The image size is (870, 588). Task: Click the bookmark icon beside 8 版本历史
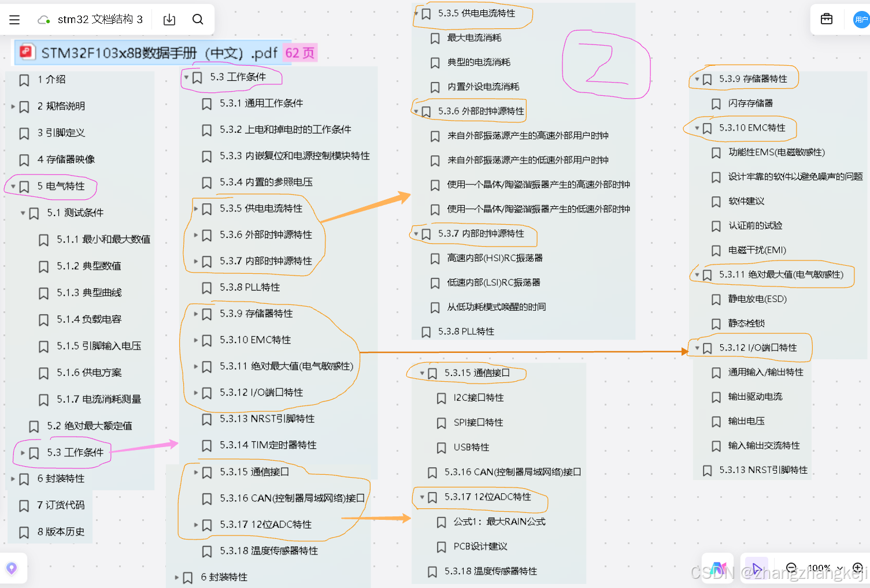click(x=24, y=533)
